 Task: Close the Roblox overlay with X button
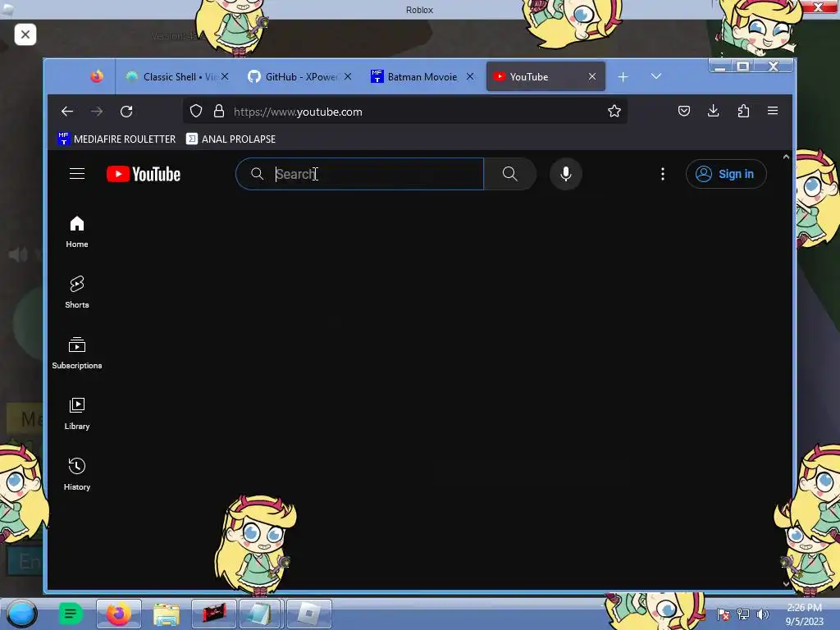(25, 34)
